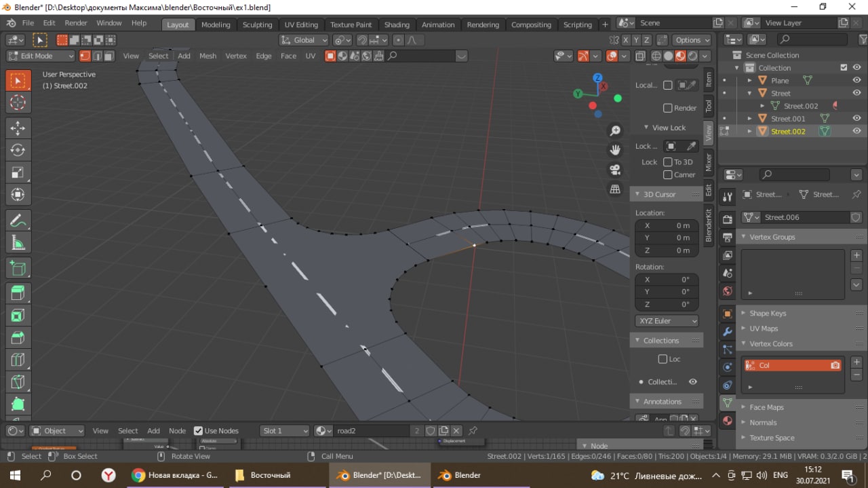The height and width of the screenshot is (488, 868).
Task: Hide Street.002 object in outliner
Action: pyautogui.click(x=856, y=131)
